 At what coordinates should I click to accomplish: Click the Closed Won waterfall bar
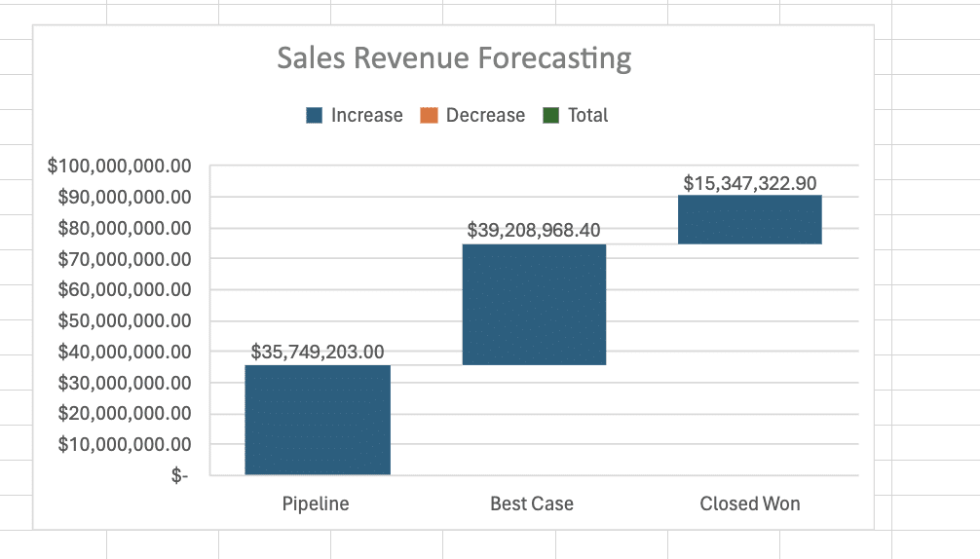coord(749,220)
